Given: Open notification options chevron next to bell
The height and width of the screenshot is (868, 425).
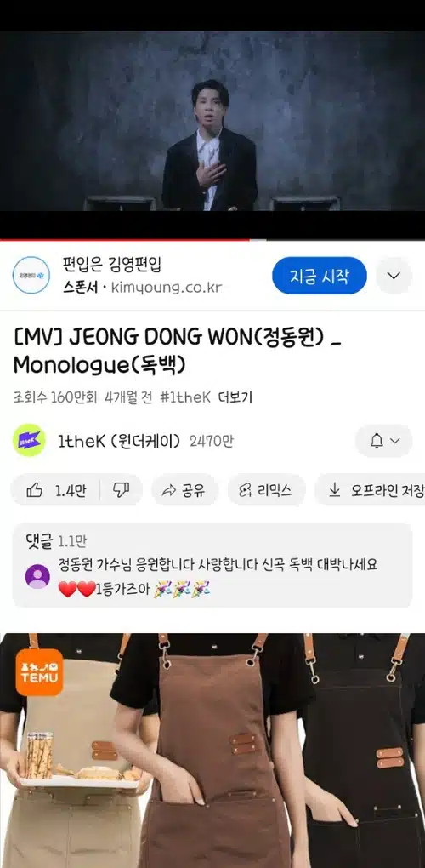Looking at the screenshot, I should [395, 441].
